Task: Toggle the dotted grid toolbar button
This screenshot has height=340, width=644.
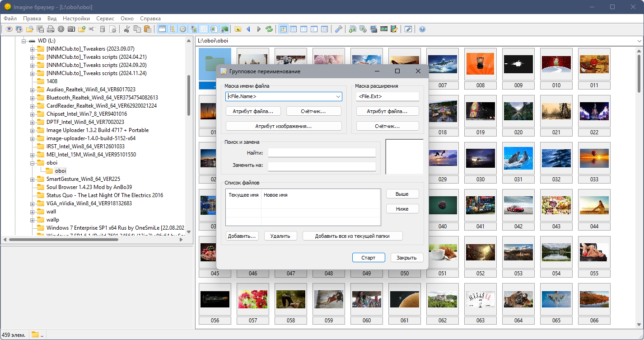Action: point(203,29)
